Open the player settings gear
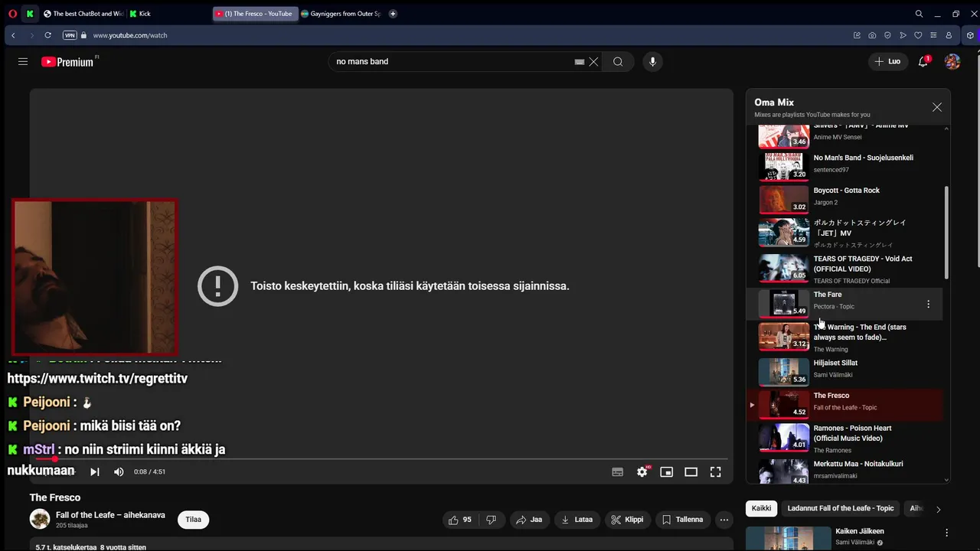This screenshot has height=551, width=980. 642,472
